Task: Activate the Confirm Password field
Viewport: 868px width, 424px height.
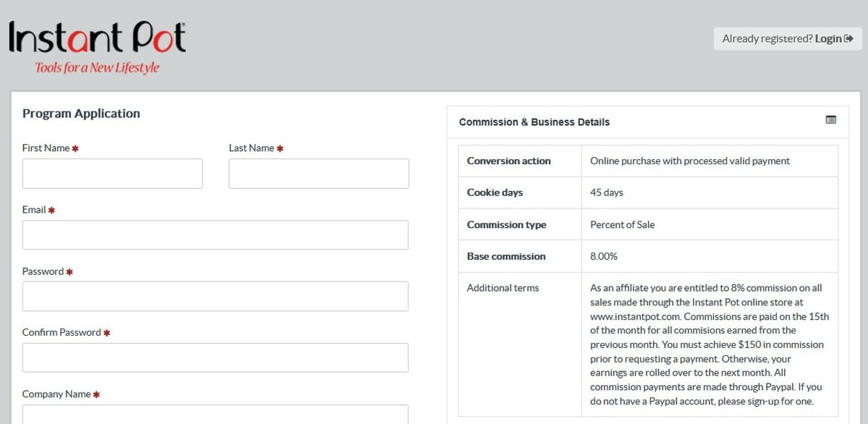Action: 216,357
